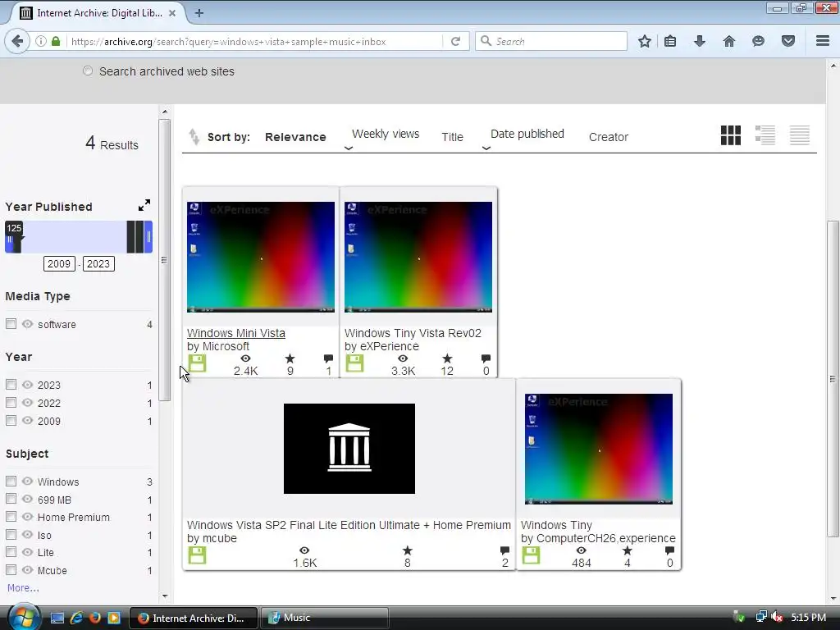Check the software media type box
Image resolution: width=840 pixels, height=630 pixels.
click(x=11, y=323)
